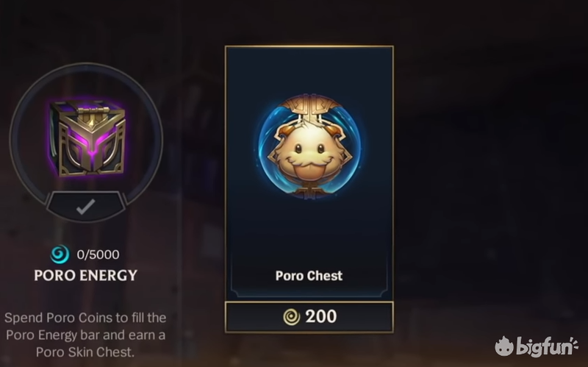Buy the Poro Chest for 200

[x=309, y=317]
